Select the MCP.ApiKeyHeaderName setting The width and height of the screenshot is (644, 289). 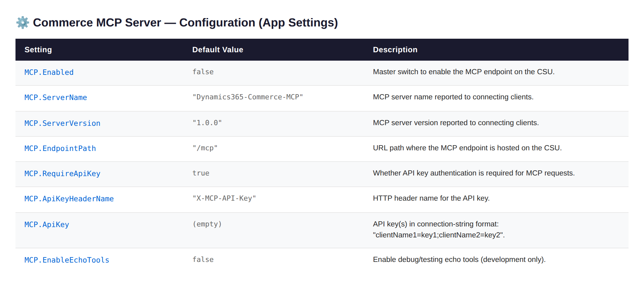tap(69, 199)
